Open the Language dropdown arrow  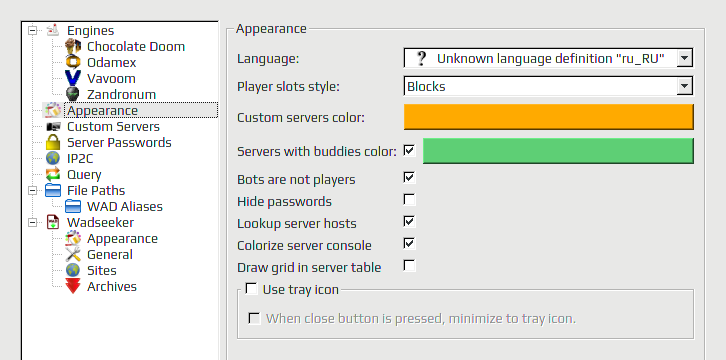click(684, 58)
